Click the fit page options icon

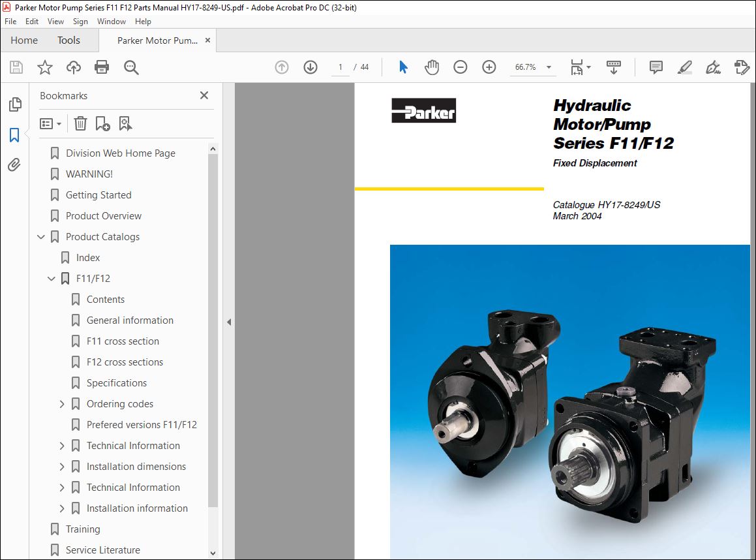tap(580, 67)
